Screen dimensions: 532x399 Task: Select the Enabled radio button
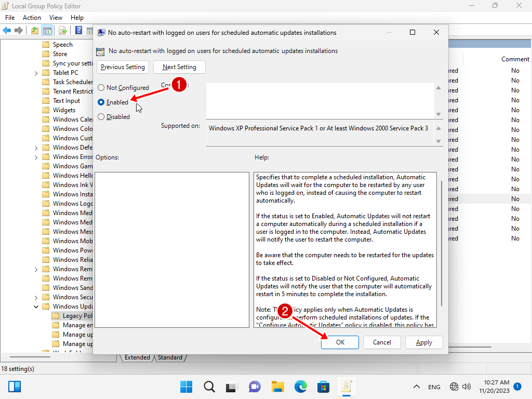click(x=101, y=102)
